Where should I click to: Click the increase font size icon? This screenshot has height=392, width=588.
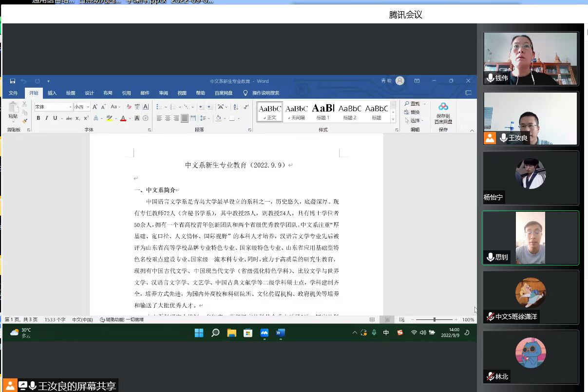click(x=95, y=107)
